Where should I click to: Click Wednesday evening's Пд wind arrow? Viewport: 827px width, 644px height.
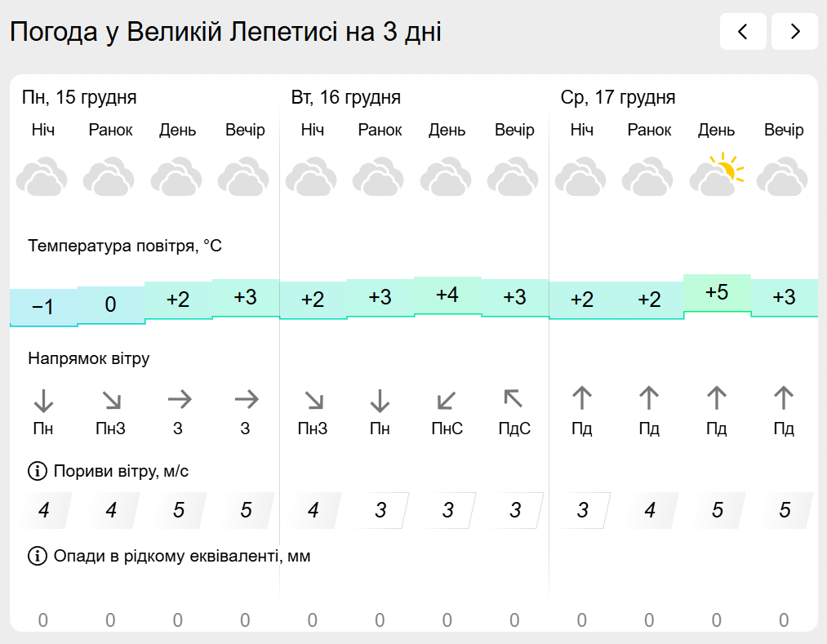pyautogui.click(x=784, y=398)
